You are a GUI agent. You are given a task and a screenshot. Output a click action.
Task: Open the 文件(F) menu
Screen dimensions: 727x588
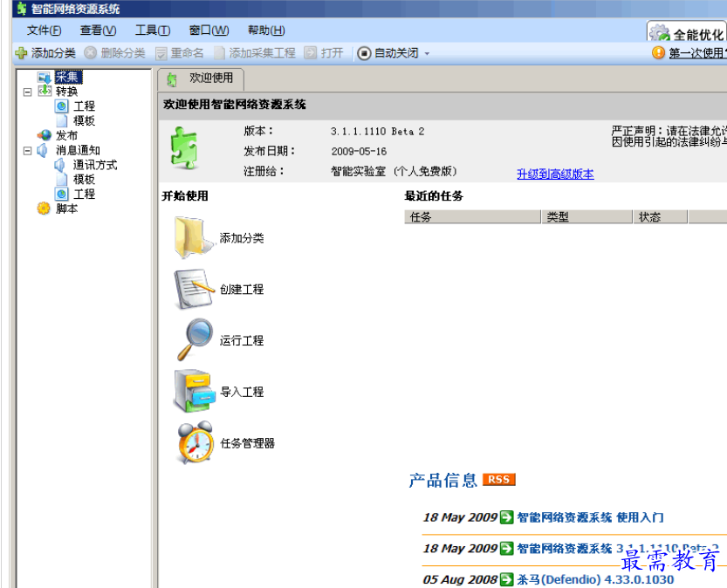(44, 31)
